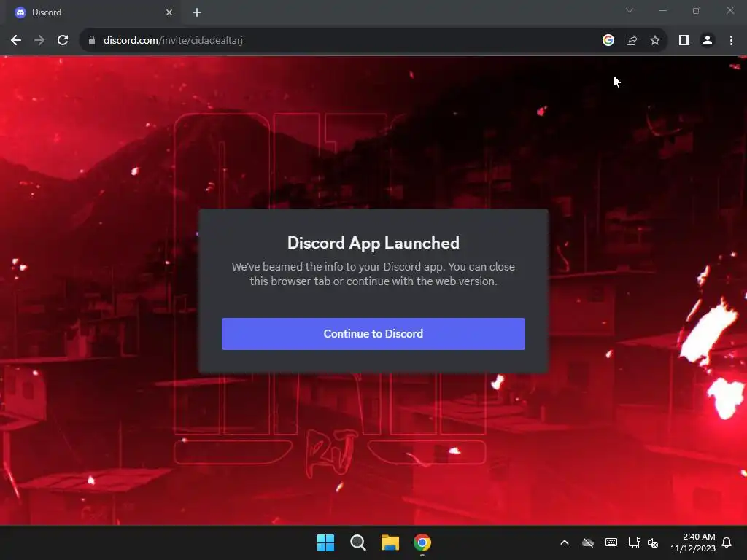Click the muted volume tray icon

(653, 542)
